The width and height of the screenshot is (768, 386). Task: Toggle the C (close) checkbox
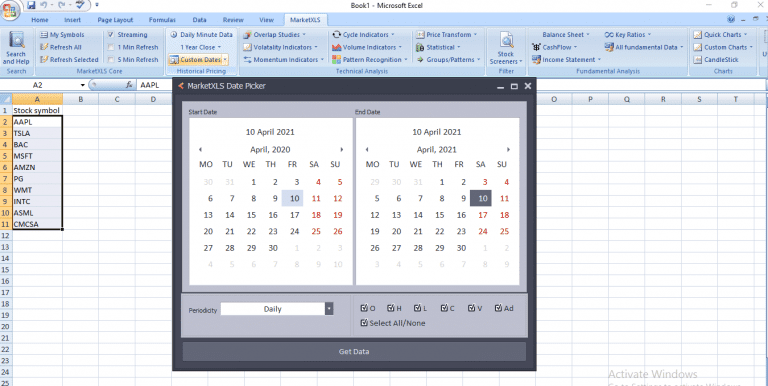(444, 308)
